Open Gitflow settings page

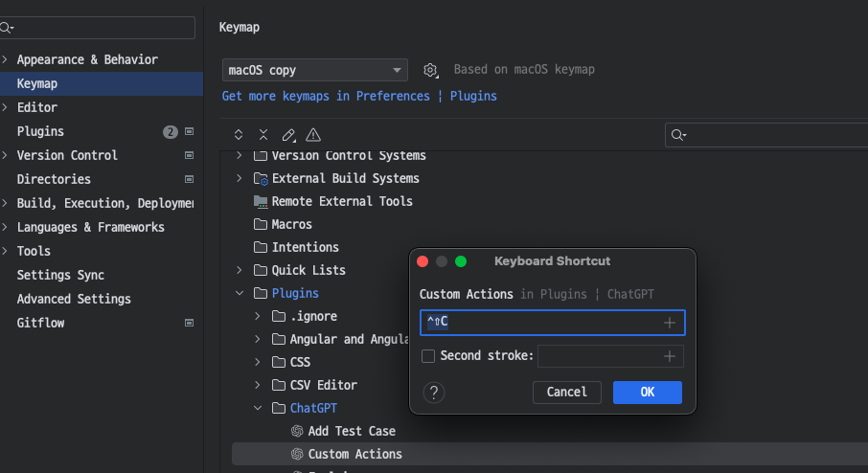(x=40, y=323)
